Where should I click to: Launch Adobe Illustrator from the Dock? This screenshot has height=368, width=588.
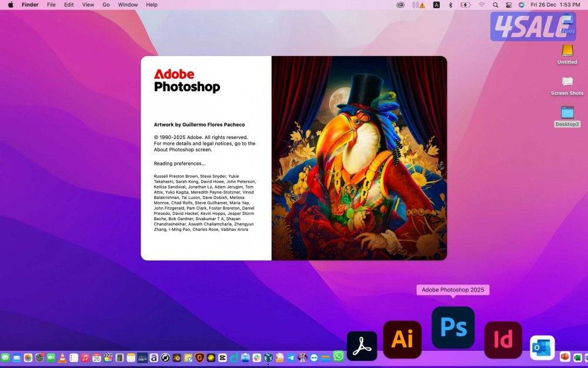402,339
